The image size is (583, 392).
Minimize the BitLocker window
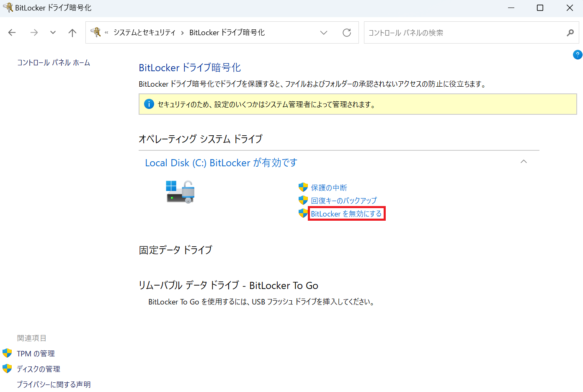511,8
